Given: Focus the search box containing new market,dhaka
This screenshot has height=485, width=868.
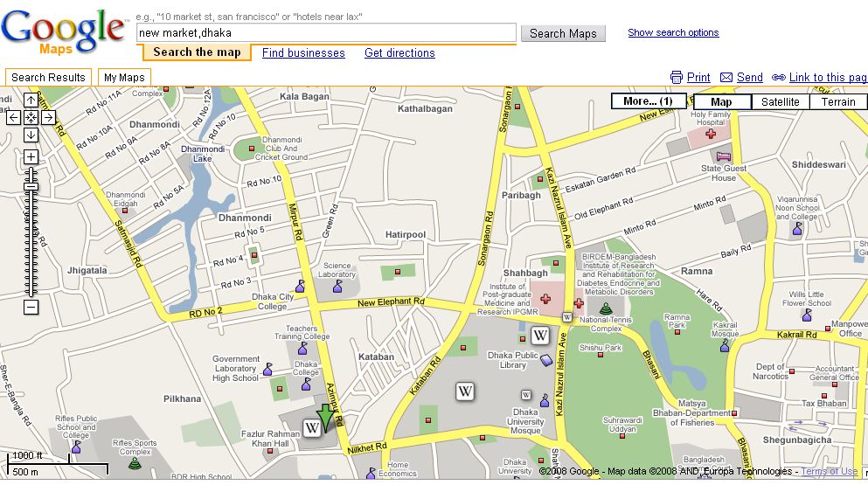Looking at the screenshot, I should (326, 32).
